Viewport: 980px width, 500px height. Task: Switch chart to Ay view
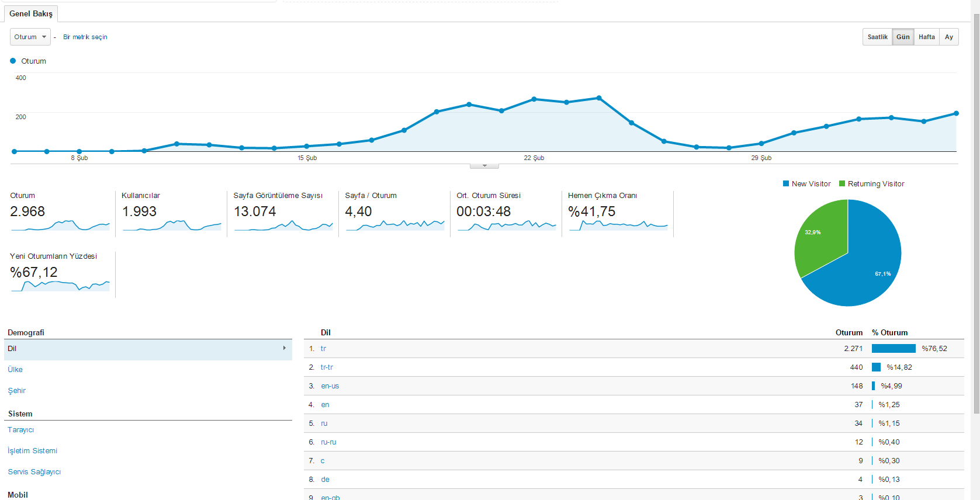pos(949,37)
